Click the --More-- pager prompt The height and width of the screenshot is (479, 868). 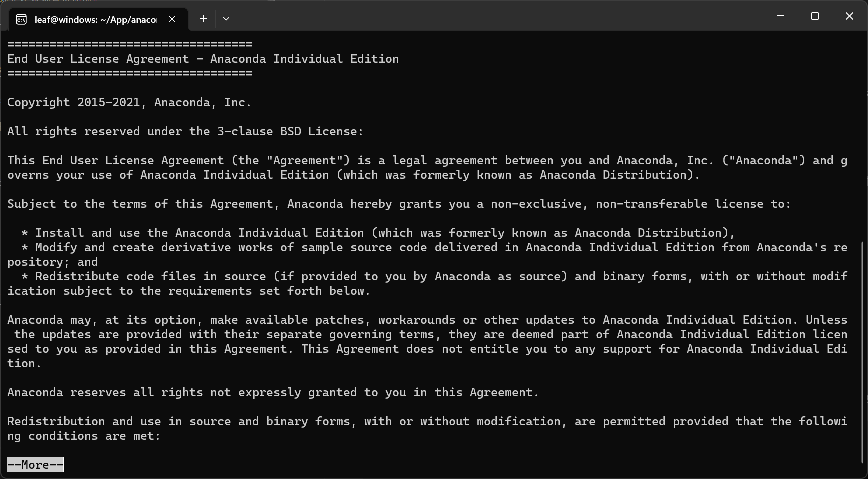click(x=35, y=465)
